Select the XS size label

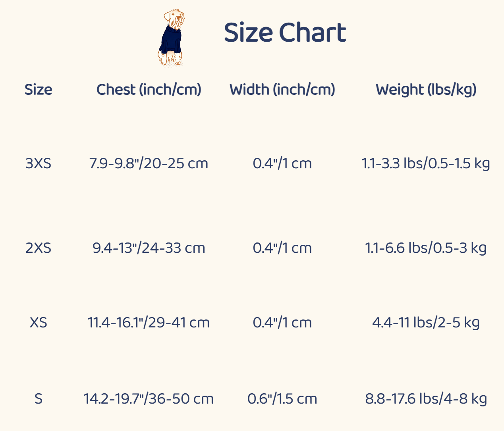[x=38, y=323]
